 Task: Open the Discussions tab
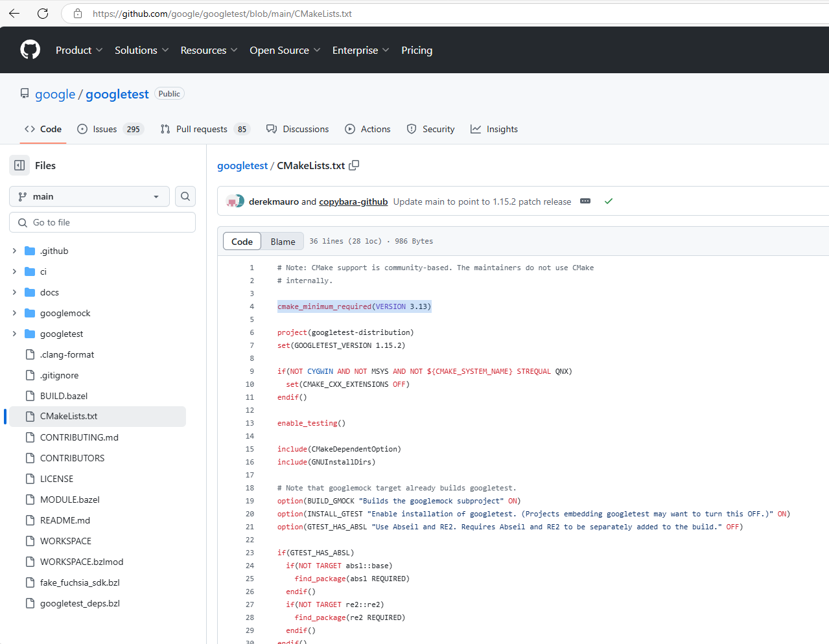[x=298, y=129]
